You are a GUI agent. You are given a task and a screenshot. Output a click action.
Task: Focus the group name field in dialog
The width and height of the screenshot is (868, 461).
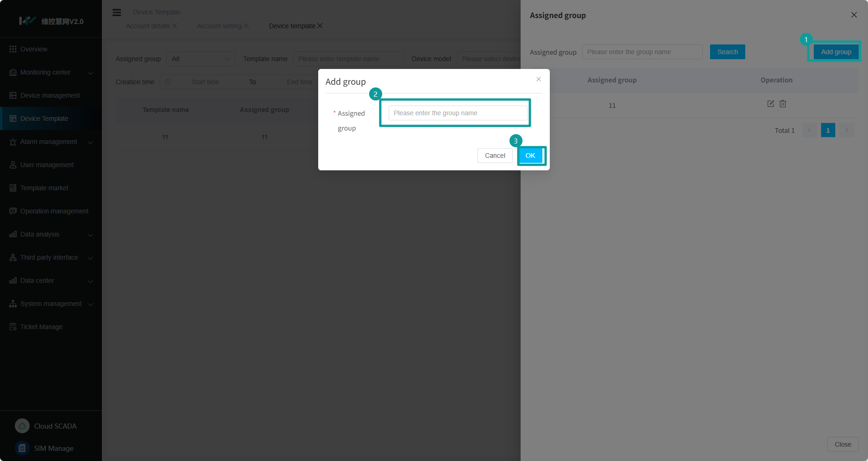(457, 113)
